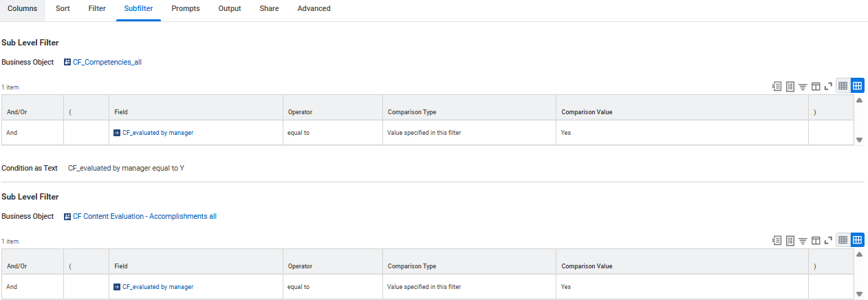Open CF_evaluated by manager field in Competencies grid
The image size is (868, 300).
(x=158, y=133)
